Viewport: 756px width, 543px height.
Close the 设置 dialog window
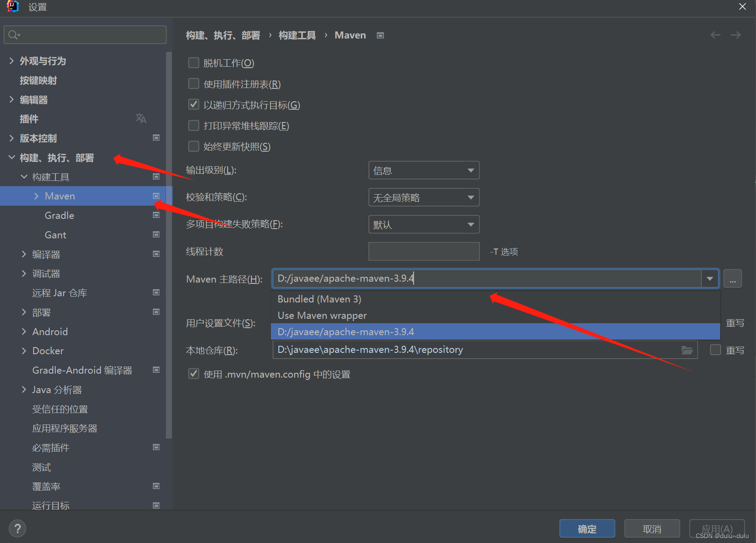click(742, 7)
